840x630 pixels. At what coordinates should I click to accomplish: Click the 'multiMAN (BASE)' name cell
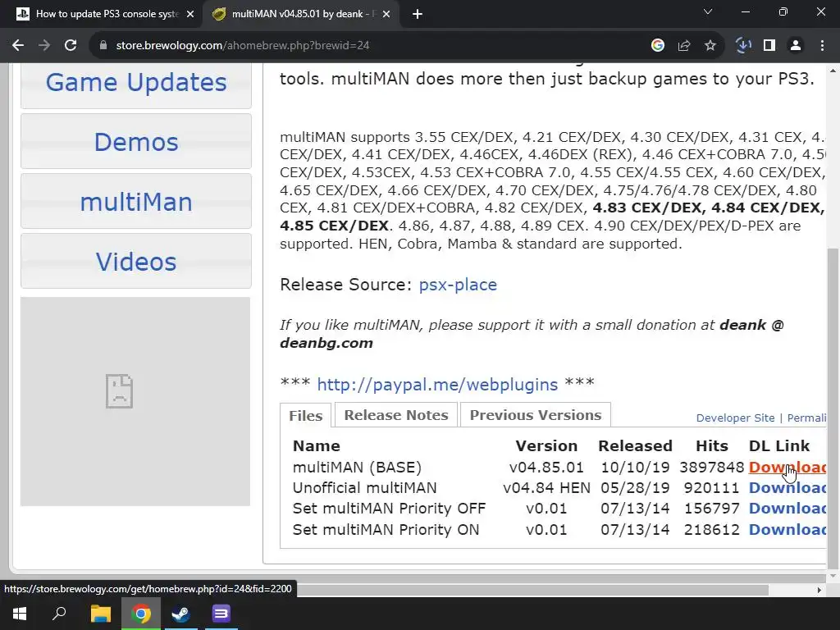[x=357, y=467]
